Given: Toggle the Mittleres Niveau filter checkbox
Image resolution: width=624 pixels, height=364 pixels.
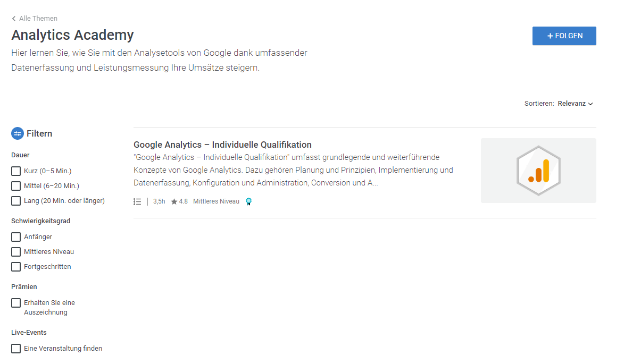Looking at the screenshot, I should click(16, 252).
